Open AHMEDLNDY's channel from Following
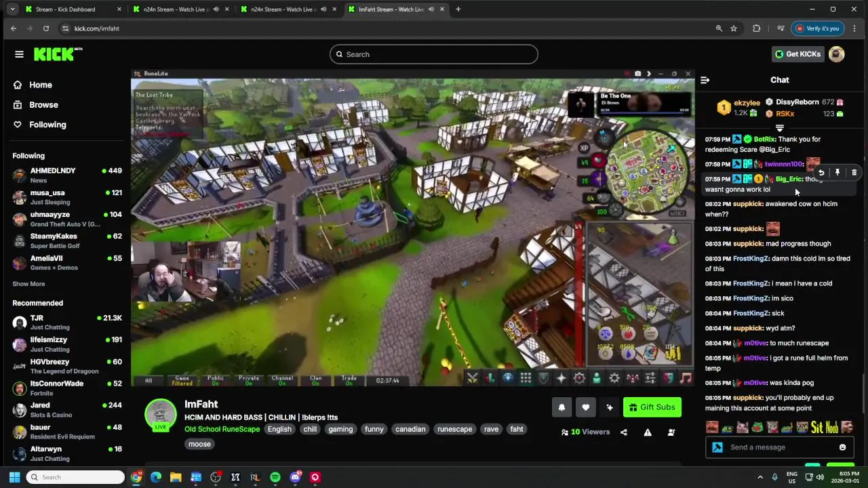868x488 pixels. [x=67, y=175]
